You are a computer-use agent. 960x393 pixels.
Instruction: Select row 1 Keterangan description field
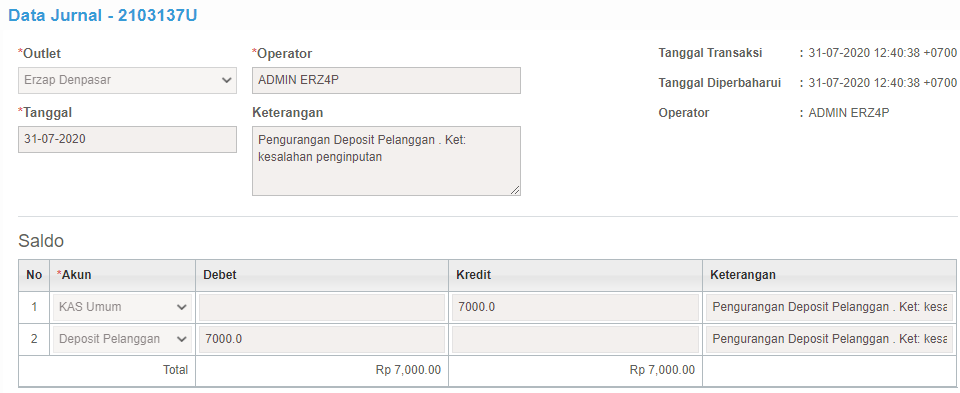pos(829,307)
